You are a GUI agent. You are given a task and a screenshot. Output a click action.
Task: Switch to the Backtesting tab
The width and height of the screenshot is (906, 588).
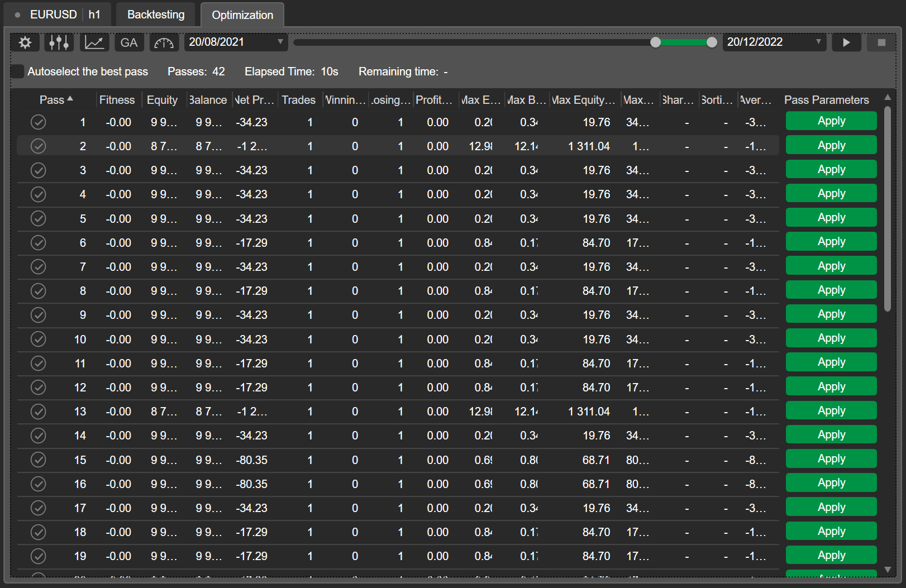tap(156, 15)
